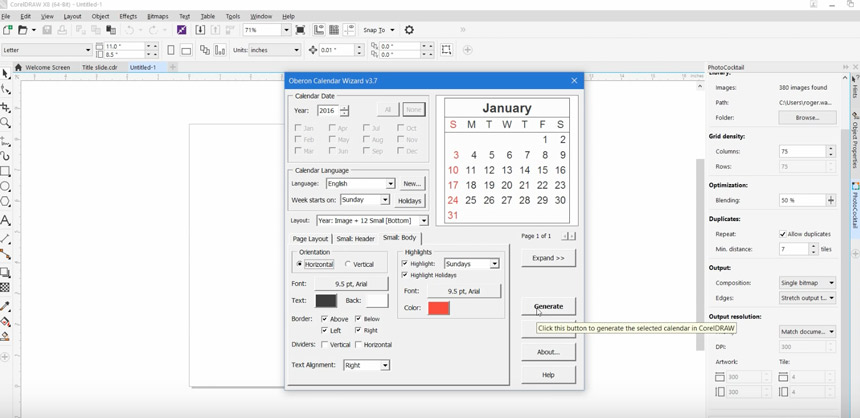Click the Help button in wizard
The image size is (860, 418).
click(548, 375)
